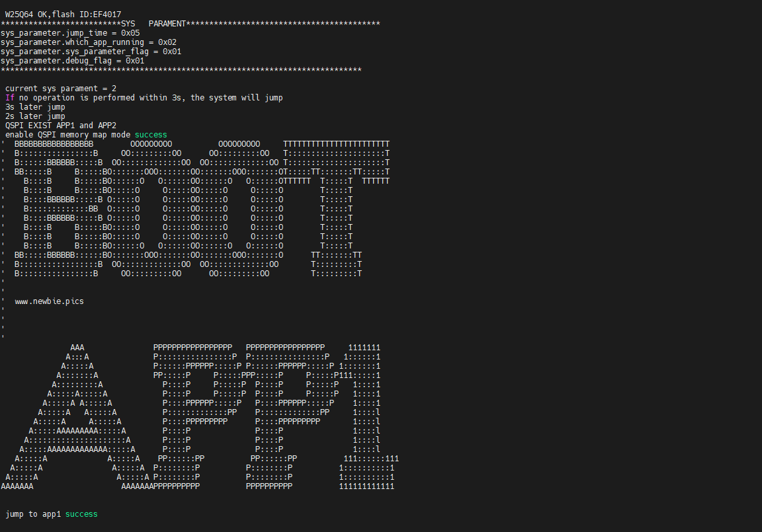The width and height of the screenshot is (762, 532).
Task: Click 'sys_parameter.which_app_running = 0x02' line
Action: tap(89, 42)
